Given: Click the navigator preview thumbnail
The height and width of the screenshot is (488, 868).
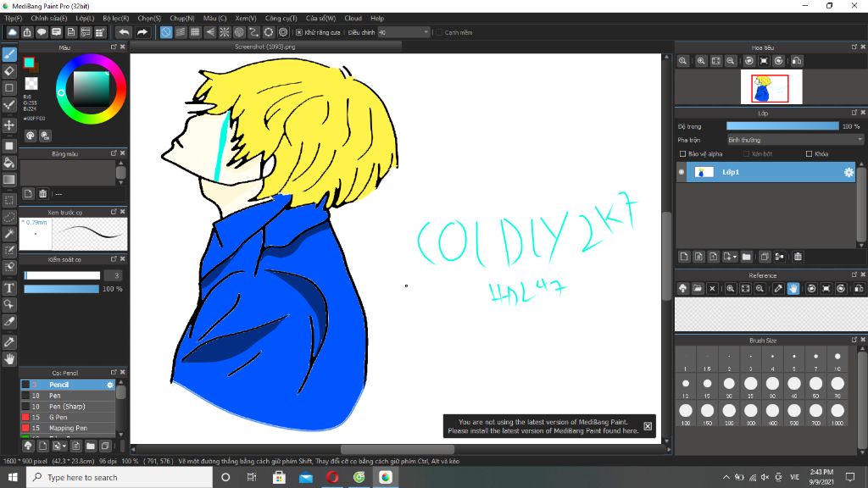Looking at the screenshot, I should tap(771, 87).
